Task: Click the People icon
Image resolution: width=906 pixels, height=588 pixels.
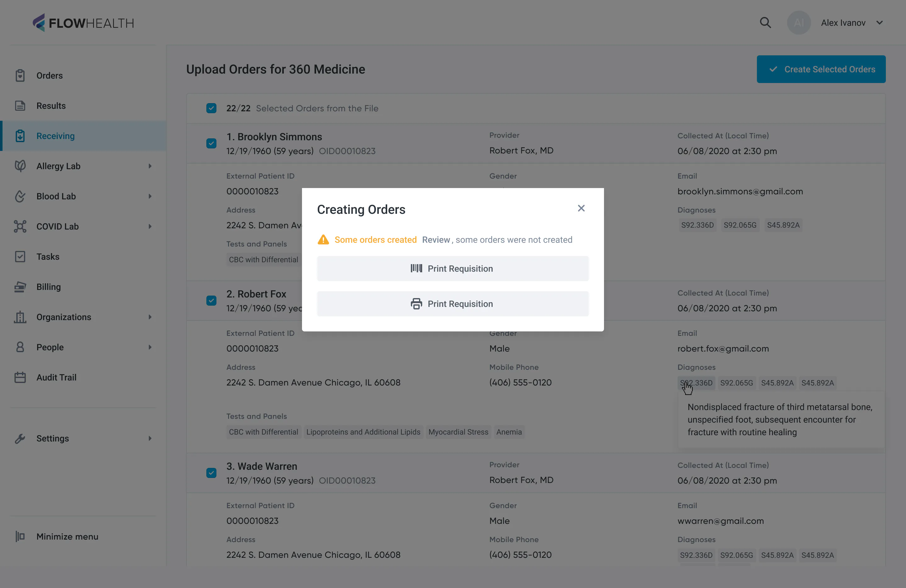Action: pos(20,347)
